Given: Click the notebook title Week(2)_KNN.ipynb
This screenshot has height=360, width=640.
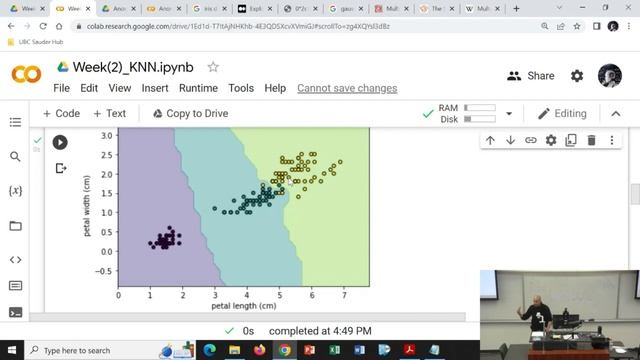Looking at the screenshot, I should coord(133,67).
